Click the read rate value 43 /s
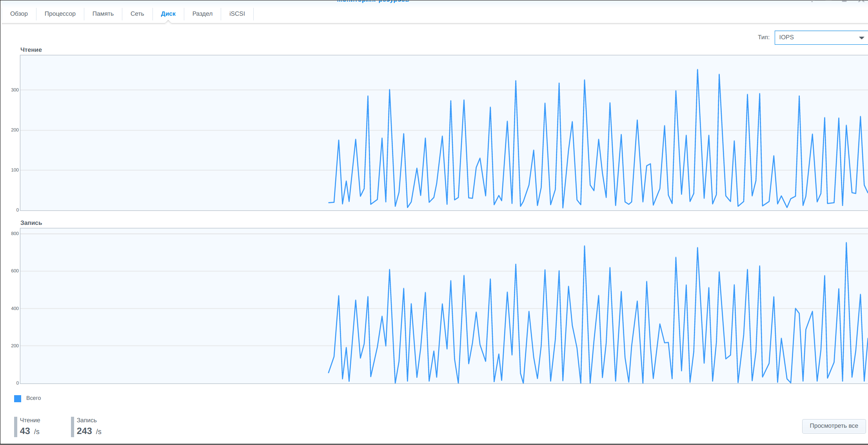Screen dimensions: 868x445 (x=30, y=431)
